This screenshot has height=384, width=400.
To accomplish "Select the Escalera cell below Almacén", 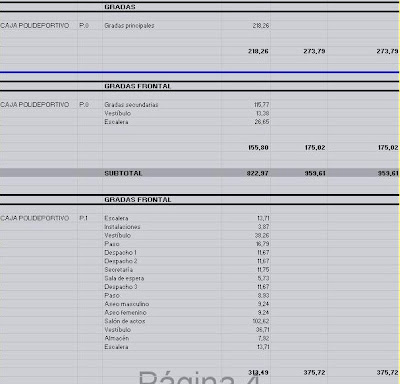I will pos(116,347).
